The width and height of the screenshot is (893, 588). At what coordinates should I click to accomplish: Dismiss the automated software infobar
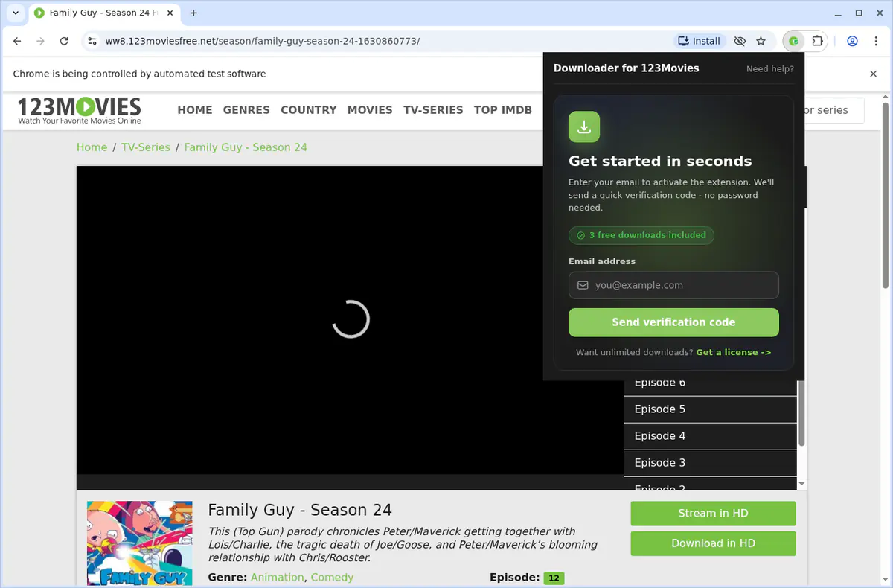pos(874,74)
